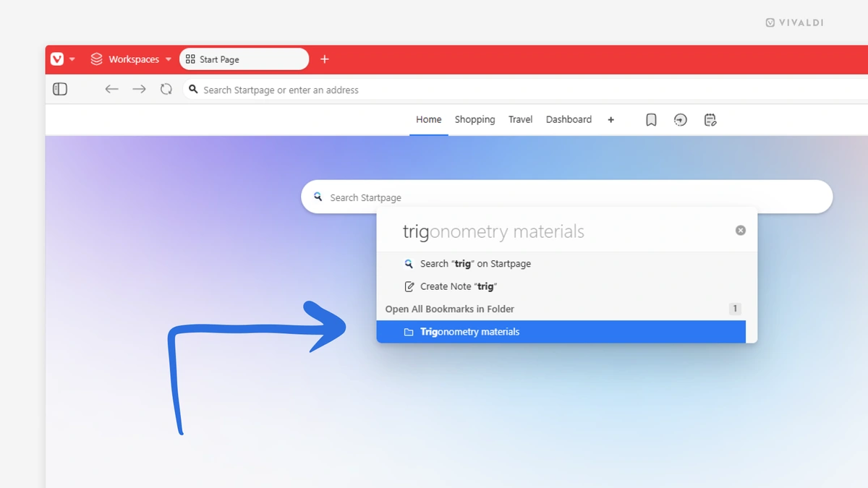Click the navigate back arrow
868x488 pixels.
click(111, 89)
